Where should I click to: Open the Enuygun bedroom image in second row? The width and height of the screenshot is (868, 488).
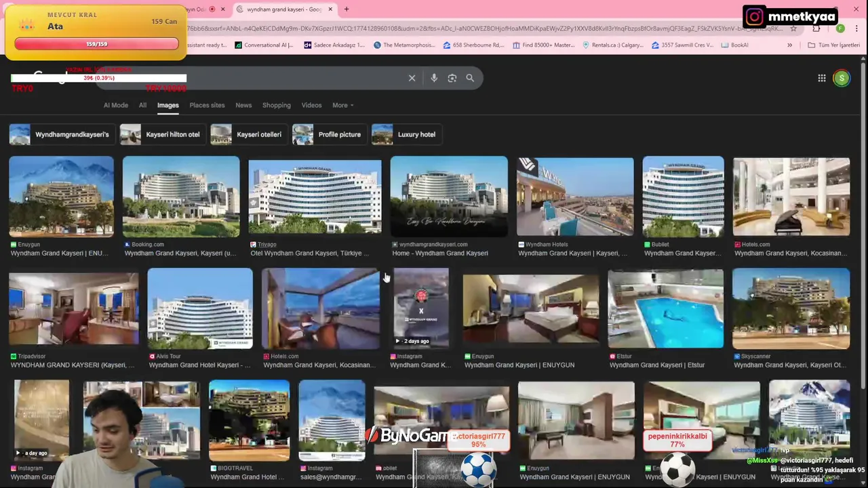[x=531, y=308]
